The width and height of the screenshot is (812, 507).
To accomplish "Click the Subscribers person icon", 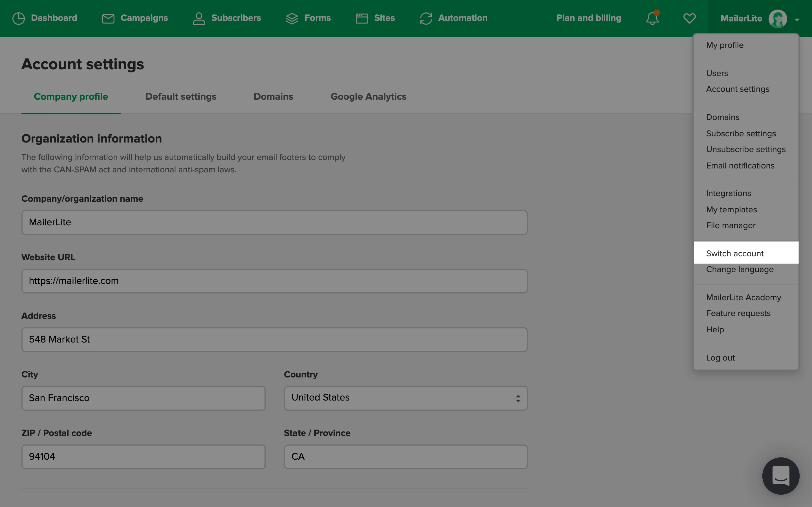I will click(199, 18).
